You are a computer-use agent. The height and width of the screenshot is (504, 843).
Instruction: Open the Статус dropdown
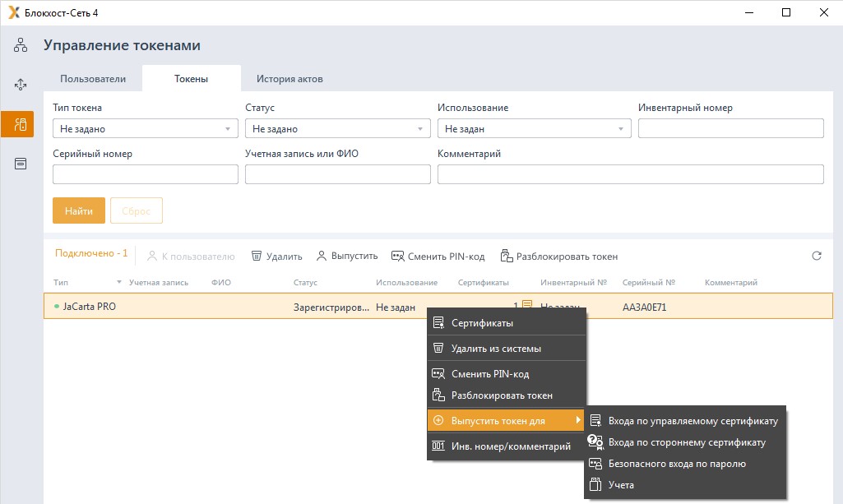[x=338, y=129]
